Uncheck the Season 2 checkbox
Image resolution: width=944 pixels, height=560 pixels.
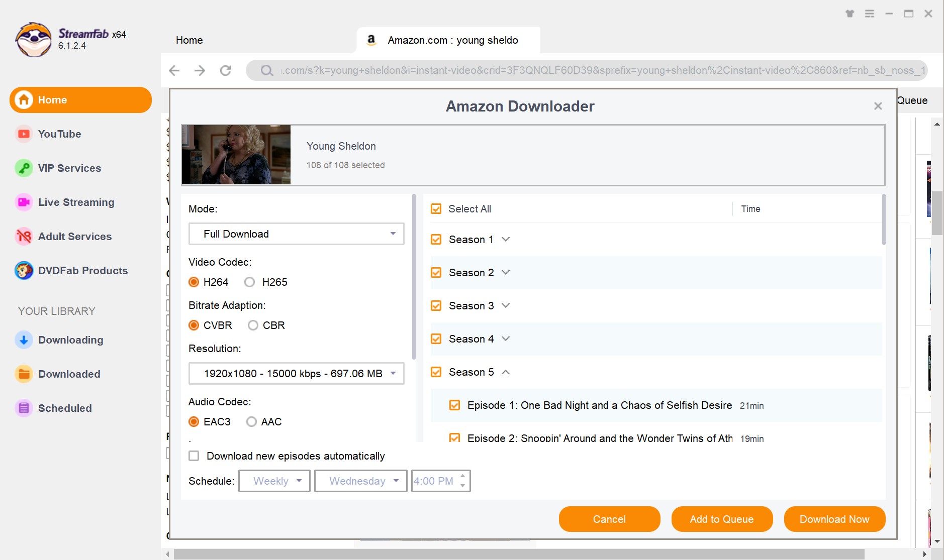[x=436, y=273]
